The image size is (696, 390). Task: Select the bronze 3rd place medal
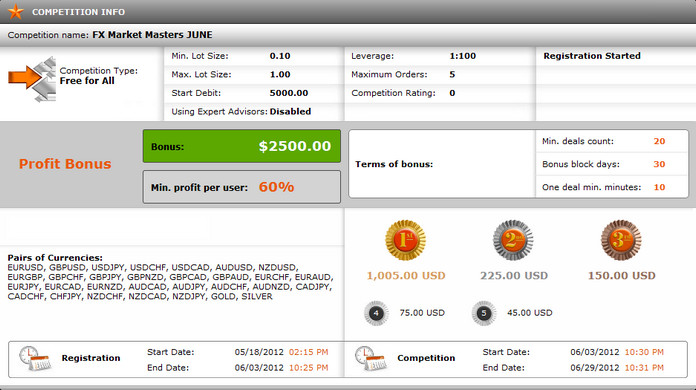(621, 240)
